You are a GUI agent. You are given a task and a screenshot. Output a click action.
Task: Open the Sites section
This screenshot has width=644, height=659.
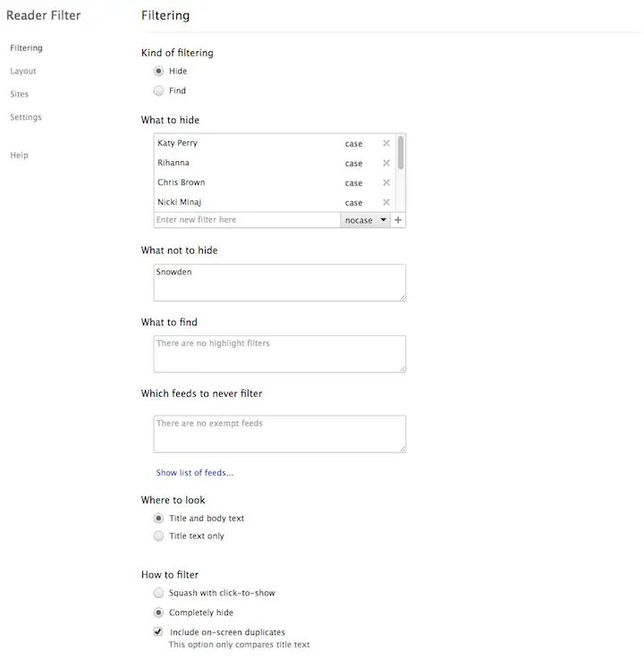coord(20,94)
